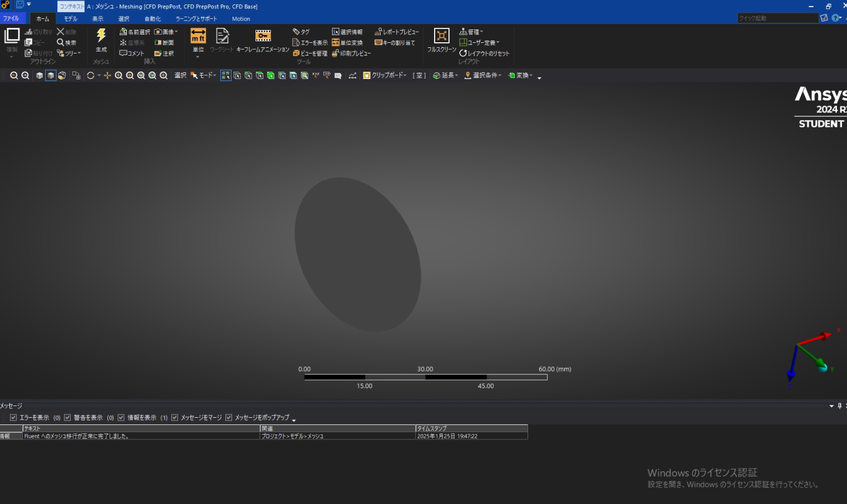Screen dimensions: 847x504
Task: Select the body selection filter green cube
Action: click(270, 76)
